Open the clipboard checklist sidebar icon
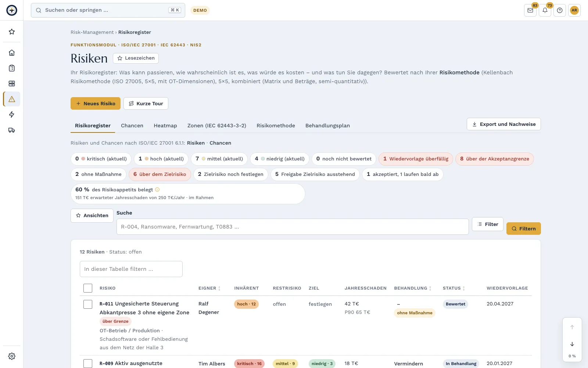 coord(12,68)
